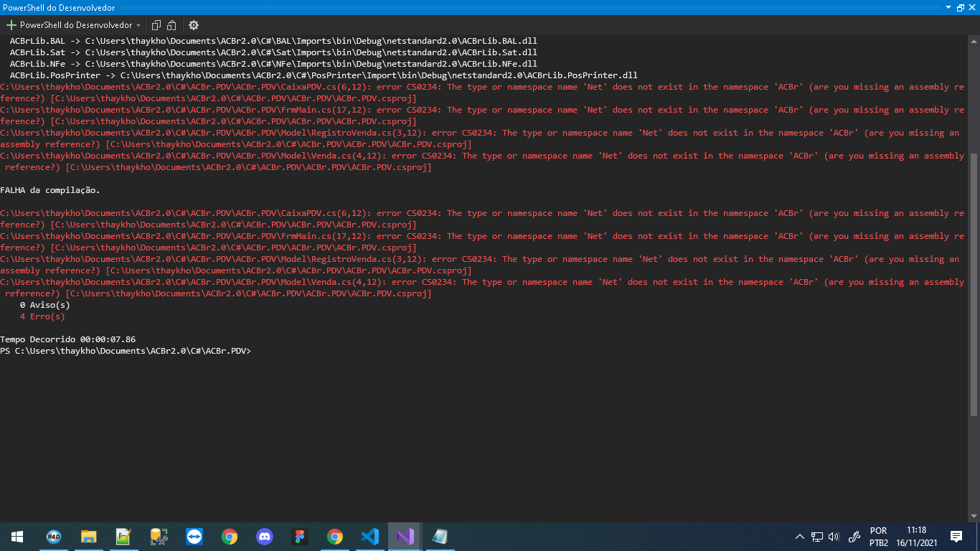980x551 pixels.
Task: Select the 'FALHA da compilação.' text
Action: (50, 190)
